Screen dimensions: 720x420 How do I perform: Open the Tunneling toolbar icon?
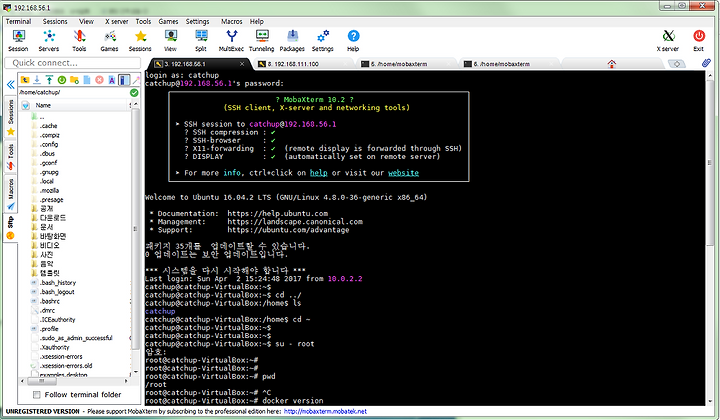point(262,40)
